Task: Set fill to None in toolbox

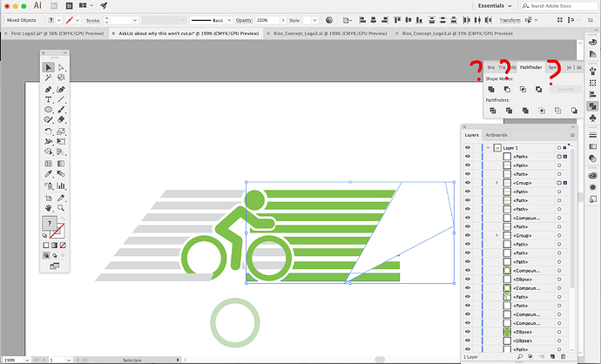Action: [63, 246]
